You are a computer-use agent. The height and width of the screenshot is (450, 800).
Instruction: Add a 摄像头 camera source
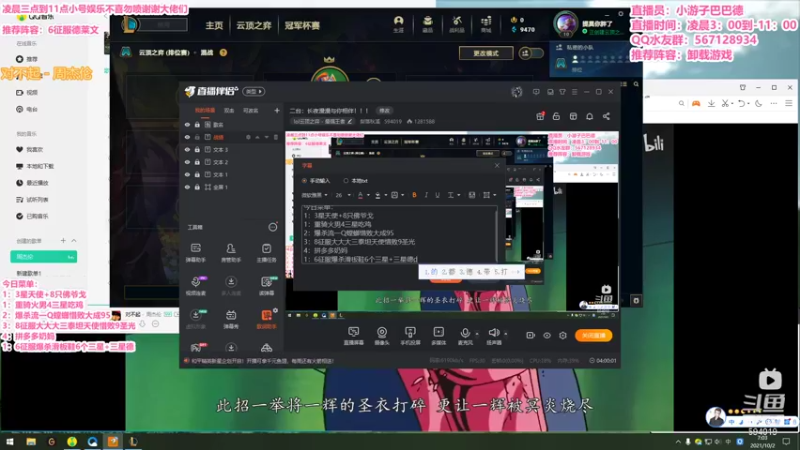tap(382, 336)
